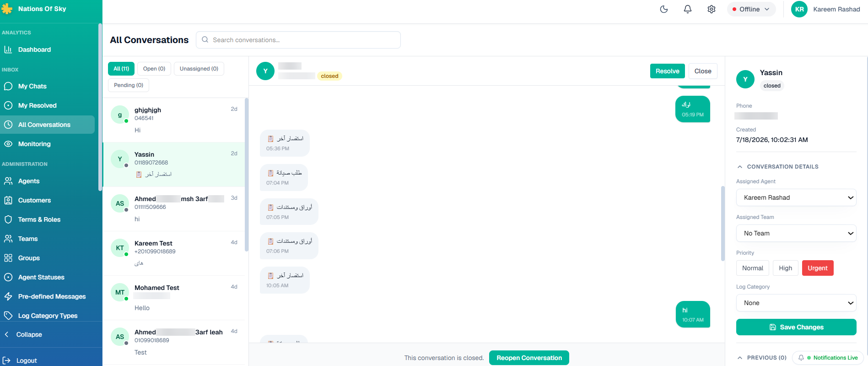Toggle dark mode moon icon
The image size is (868, 366).
pyautogui.click(x=664, y=9)
